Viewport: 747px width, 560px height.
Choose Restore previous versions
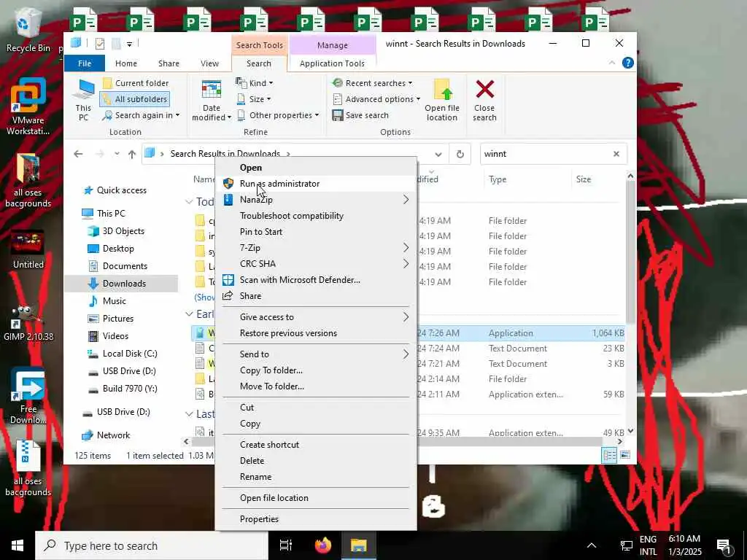(x=317, y=333)
